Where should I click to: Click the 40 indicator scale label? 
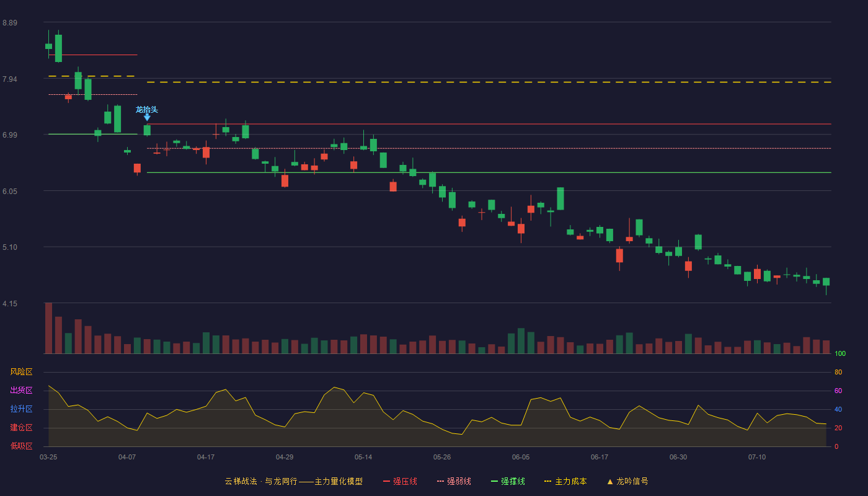(838, 409)
